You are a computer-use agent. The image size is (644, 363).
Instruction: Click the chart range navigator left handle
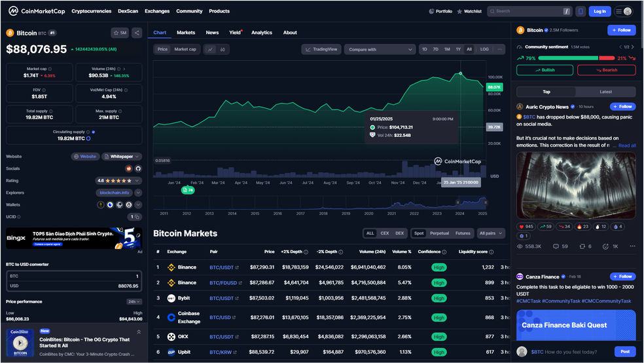457,202
